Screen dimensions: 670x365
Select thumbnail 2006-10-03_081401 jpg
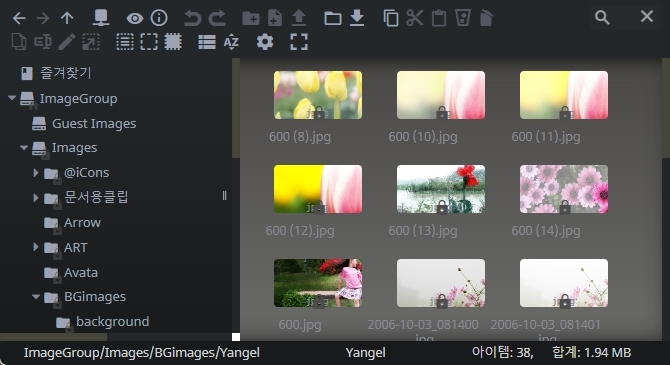click(564, 283)
